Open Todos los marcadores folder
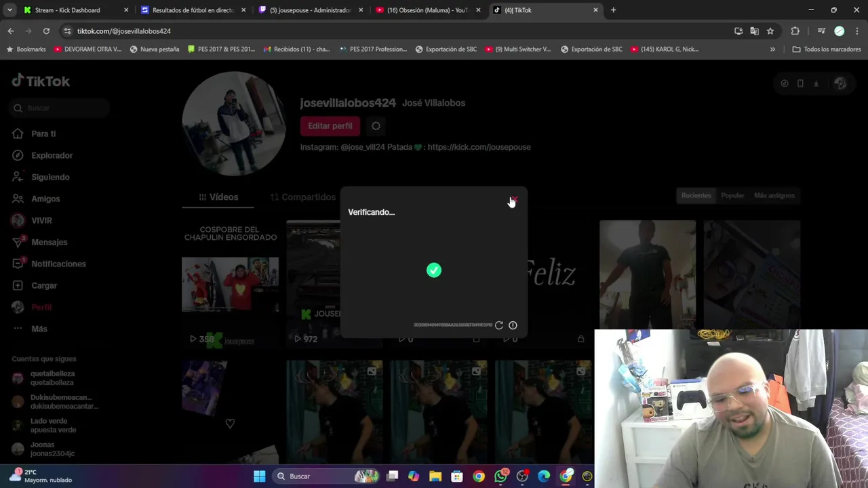The image size is (868, 488). 827,49
